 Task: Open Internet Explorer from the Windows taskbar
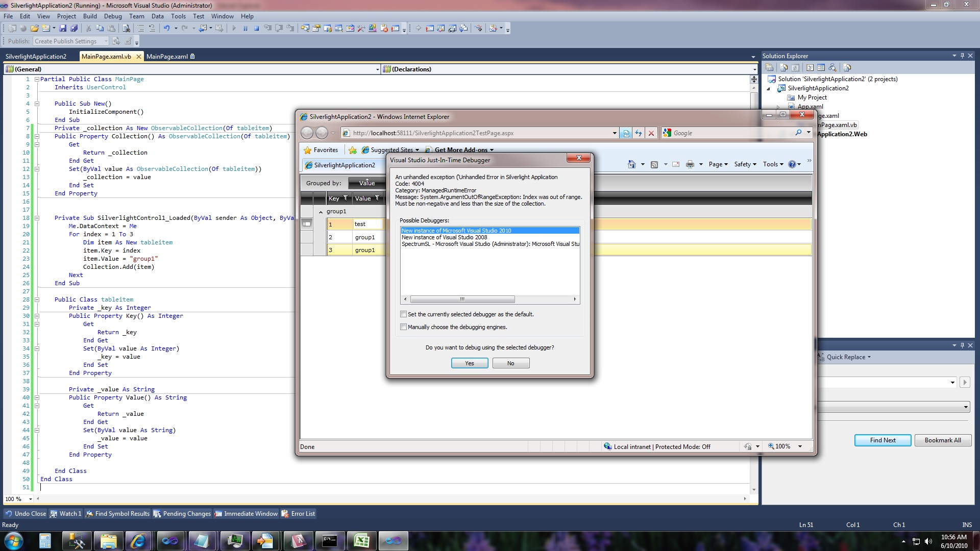point(138,541)
